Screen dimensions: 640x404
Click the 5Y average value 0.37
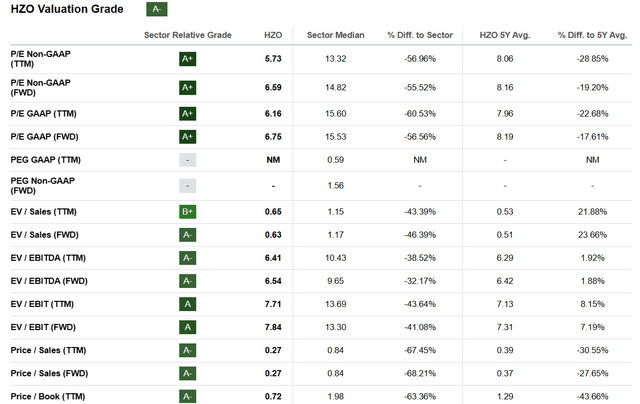[505, 373]
